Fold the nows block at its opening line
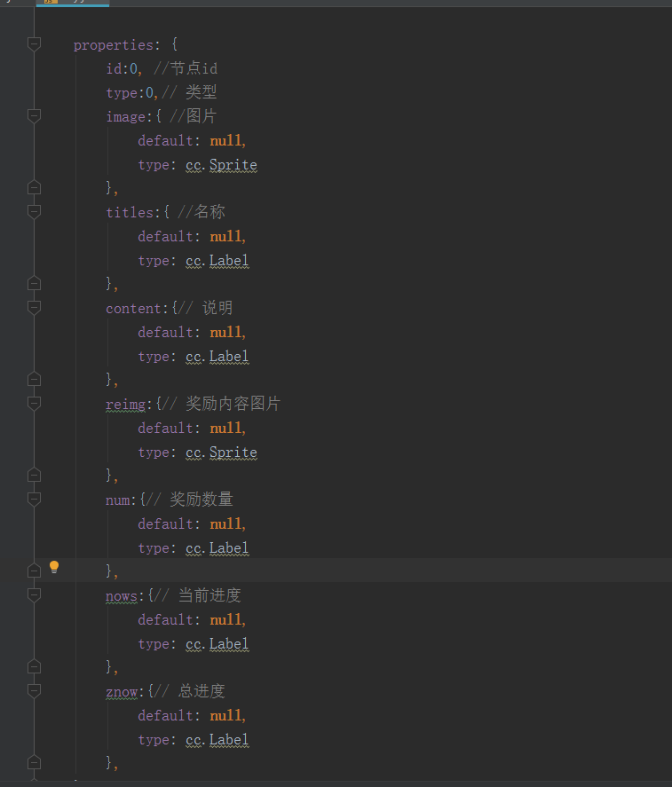This screenshot has width=672, height=787. pos(34,595)
